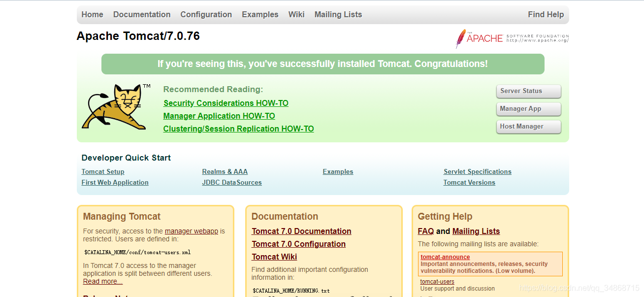Click the Developer Quick Start heading
This screenshot has height=297, width=644.
click(127, 158)
